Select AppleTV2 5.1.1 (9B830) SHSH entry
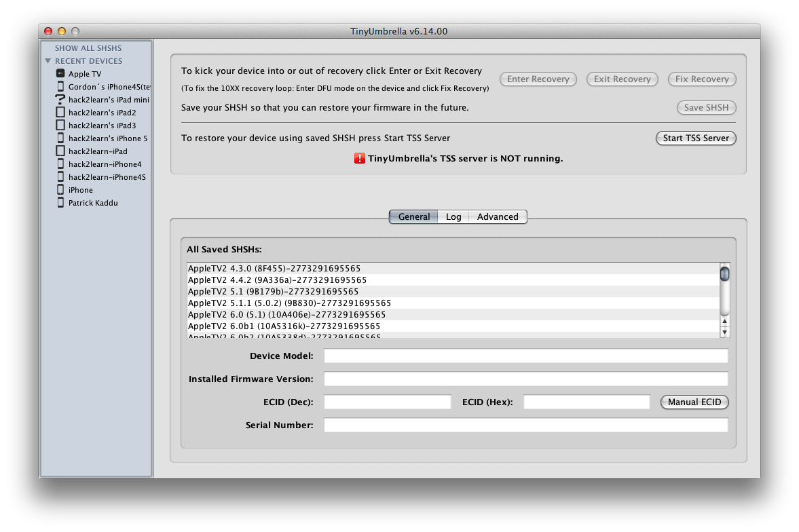This screenshot has height=532, width=799. pos(289,303)
